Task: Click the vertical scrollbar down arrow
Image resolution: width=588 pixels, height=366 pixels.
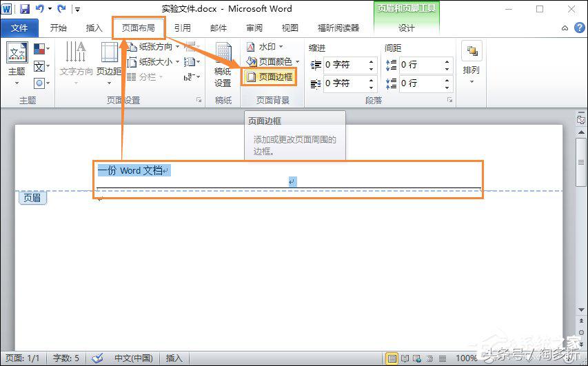Action: [x=581, y=309]
